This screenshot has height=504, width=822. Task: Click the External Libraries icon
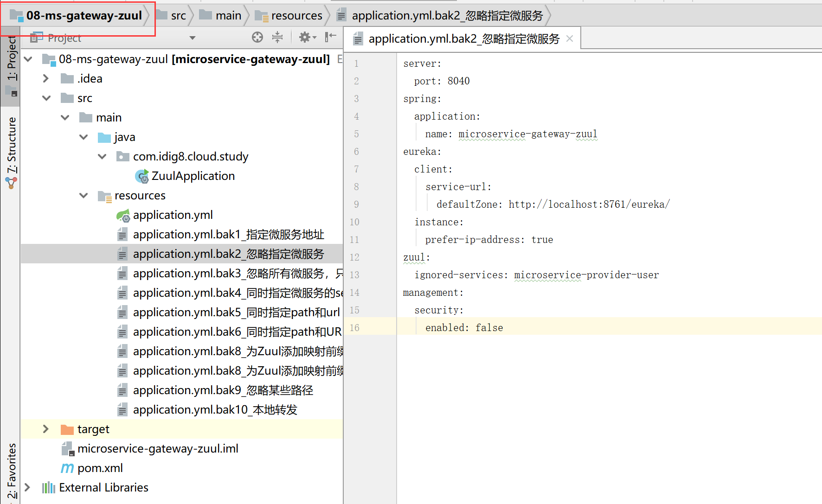(49, 488)
